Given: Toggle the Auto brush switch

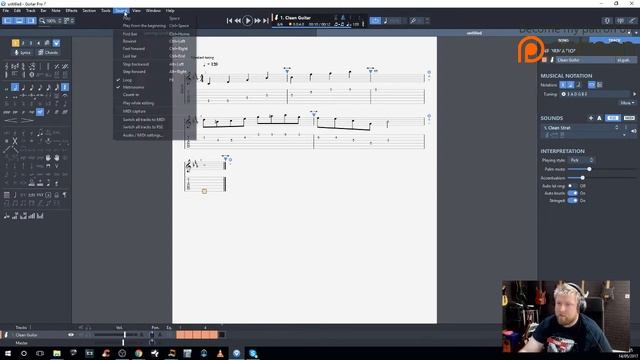Looking at the screenshot, I should point(573,193).
